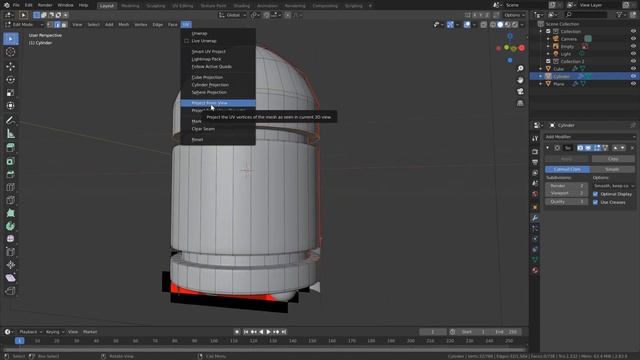Select the Loop Cut tool
The image size is (640, 360).
coord(11,187)
